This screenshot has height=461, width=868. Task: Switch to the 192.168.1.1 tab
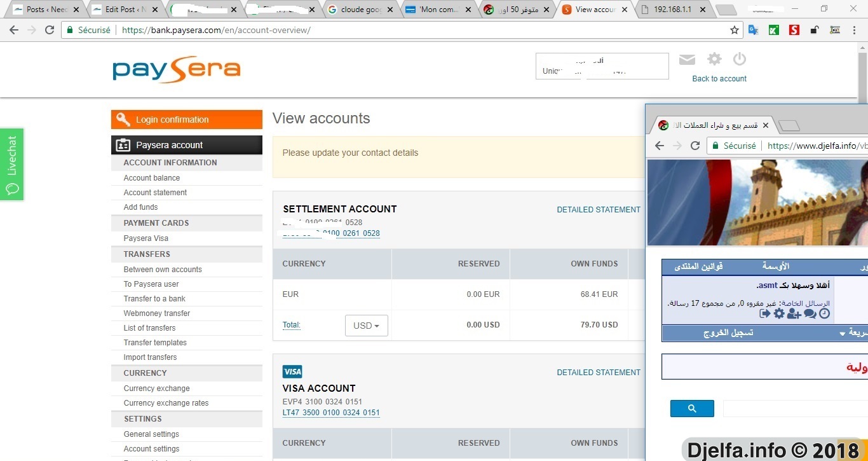click(x=672, y=10)
